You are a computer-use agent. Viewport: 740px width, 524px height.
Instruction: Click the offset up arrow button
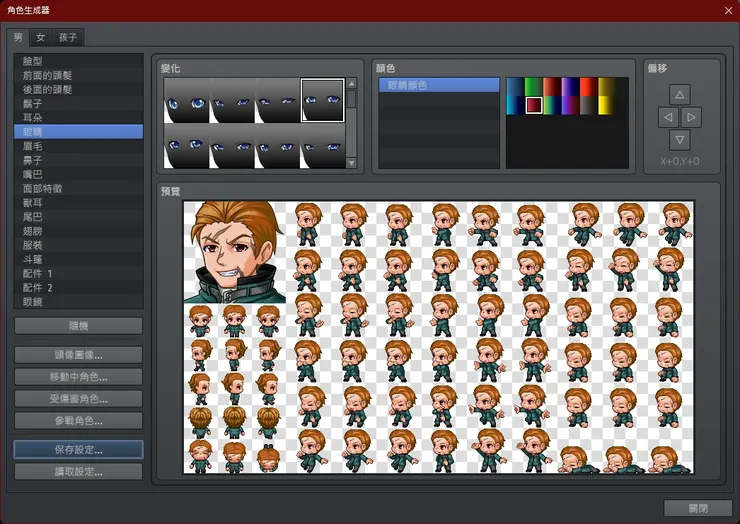pyautogui.click(x=679, y=95)
